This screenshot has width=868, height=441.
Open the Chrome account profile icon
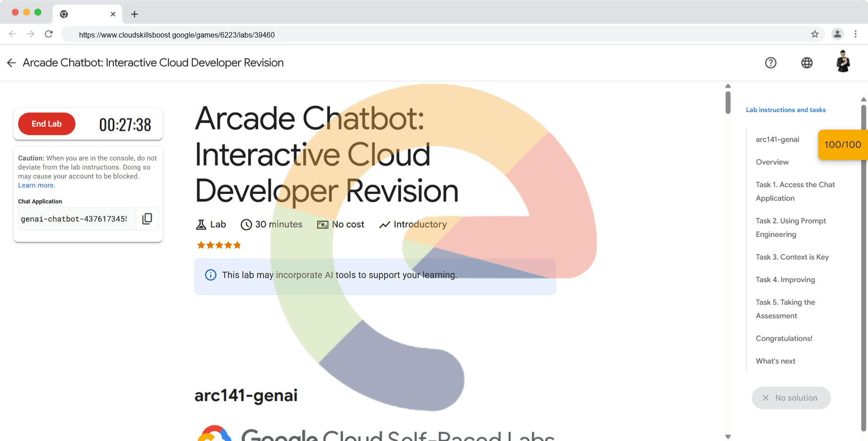(x=837, y=34)
